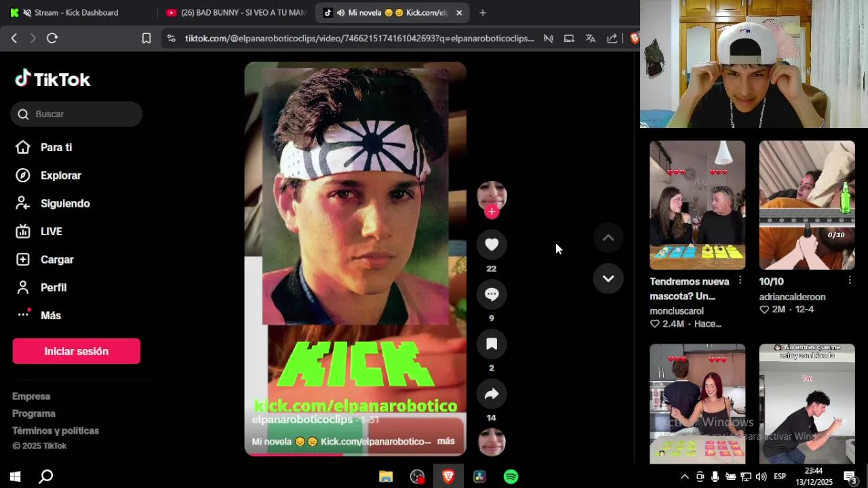868x488 pixels.
Task: Expand the Empresa footer section
Action: click(31, 396)
